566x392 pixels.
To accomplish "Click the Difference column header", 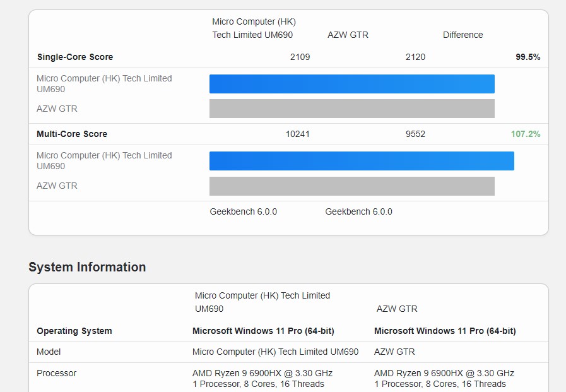I will pyautogui.click(x=463, y=35).
